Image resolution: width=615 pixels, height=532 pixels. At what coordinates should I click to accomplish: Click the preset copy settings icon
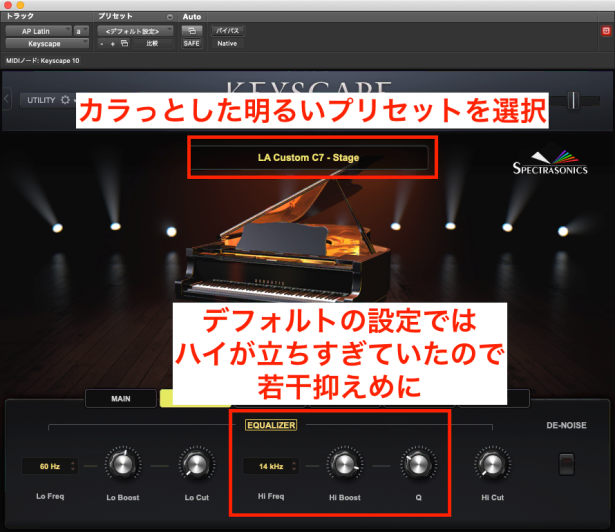pos(125,44)
